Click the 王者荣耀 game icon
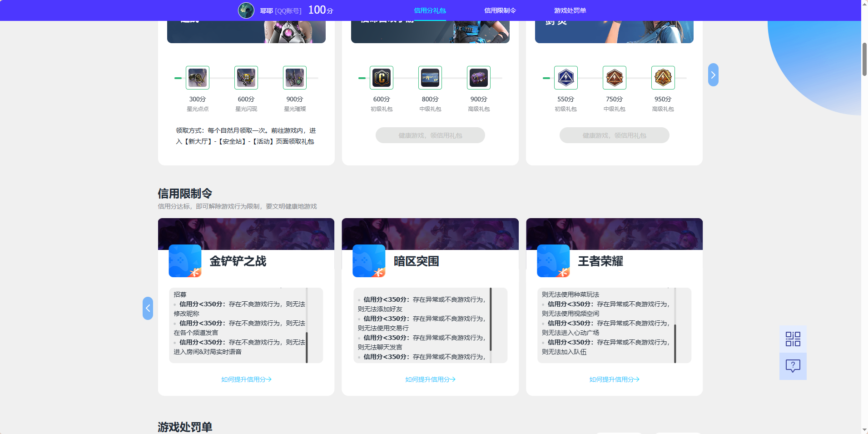868x434 pixels. pyautogui.click(x=553, y=261)
